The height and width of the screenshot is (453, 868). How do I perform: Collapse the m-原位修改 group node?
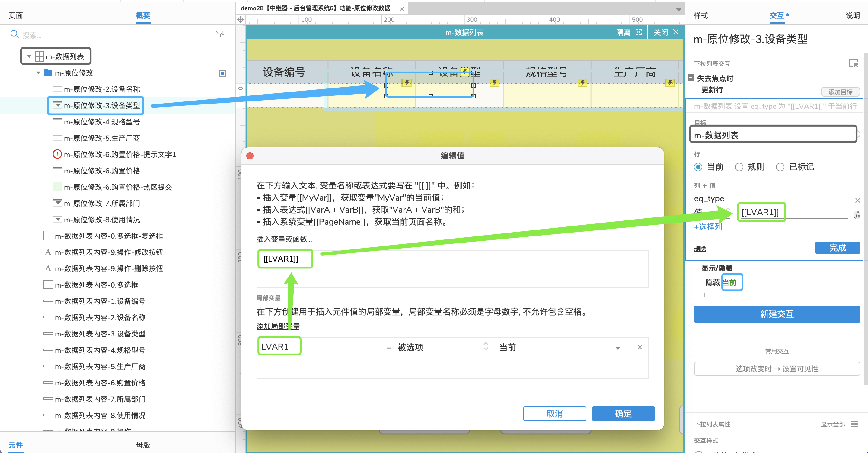[x=38, y=73]
